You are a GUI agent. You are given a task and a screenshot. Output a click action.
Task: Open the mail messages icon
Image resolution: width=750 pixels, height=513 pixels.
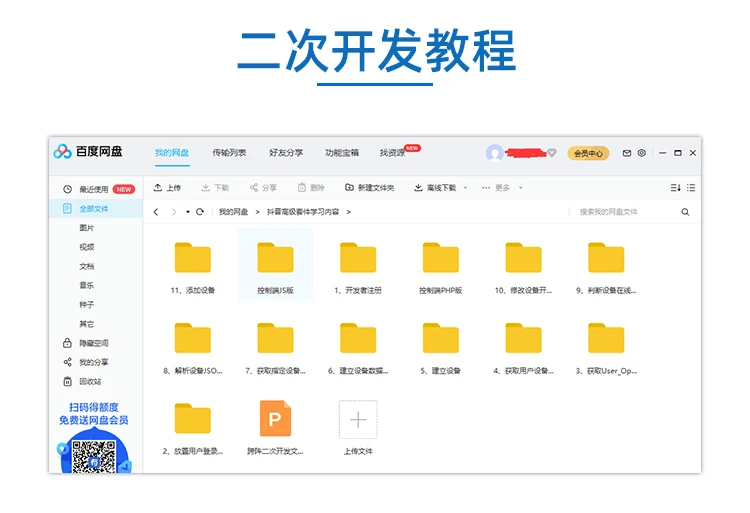(627, 153)
